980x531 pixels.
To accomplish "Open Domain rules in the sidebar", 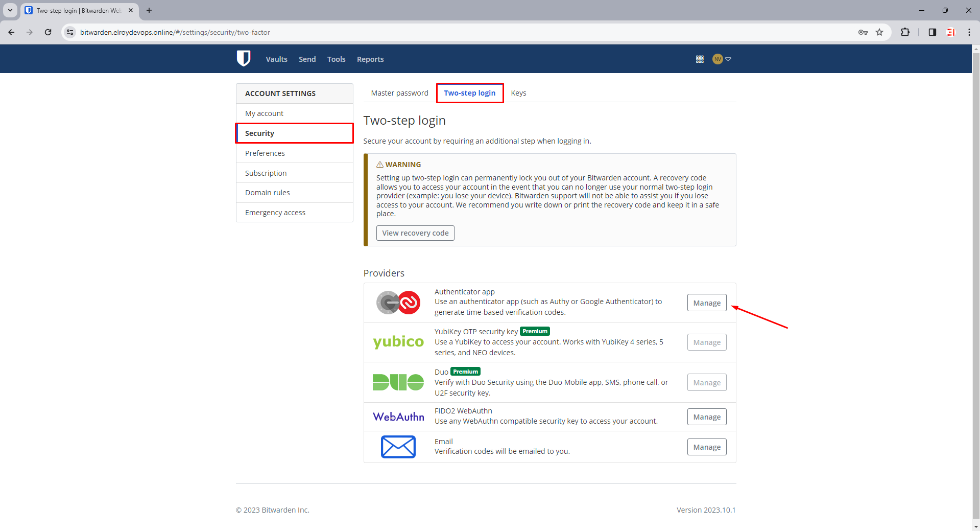I will pos(295,193).
